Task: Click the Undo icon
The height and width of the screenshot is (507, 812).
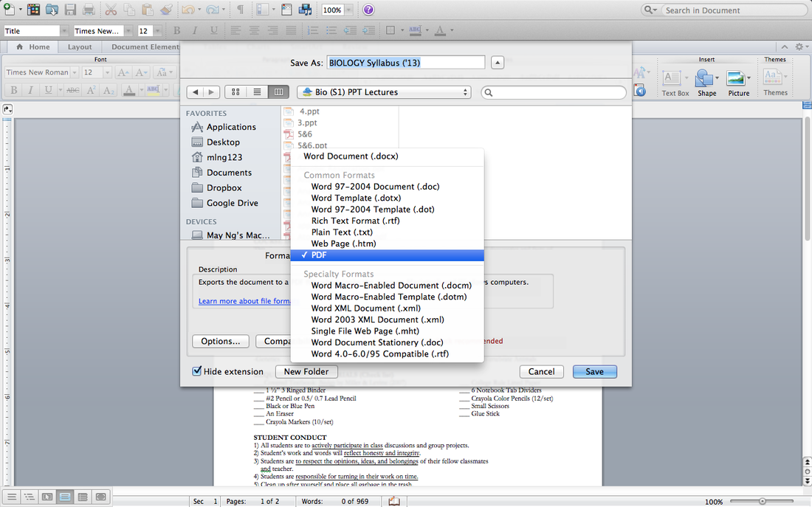Action: tap(190, 10)
